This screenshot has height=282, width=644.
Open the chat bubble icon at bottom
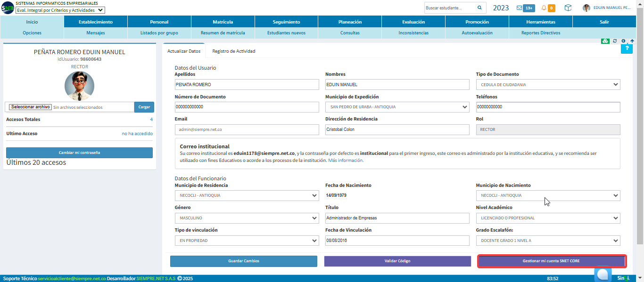click(603, 274)
